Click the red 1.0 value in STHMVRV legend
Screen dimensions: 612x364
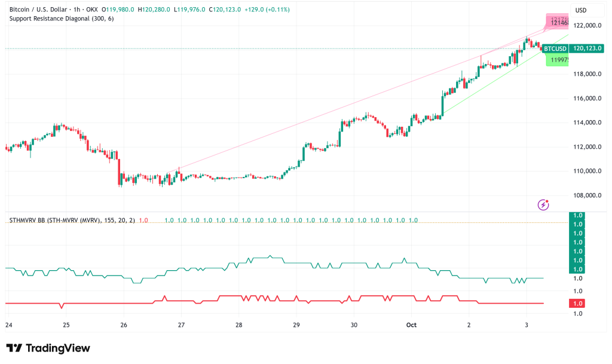pyautogui.click(x=143, y=221)
